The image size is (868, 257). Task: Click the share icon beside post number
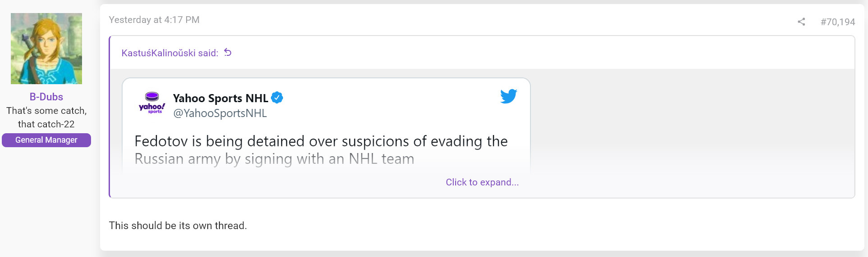point(801,22)
